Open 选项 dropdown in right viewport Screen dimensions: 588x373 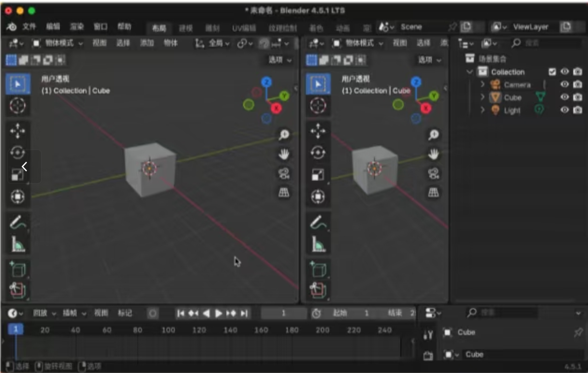[429, 60]
